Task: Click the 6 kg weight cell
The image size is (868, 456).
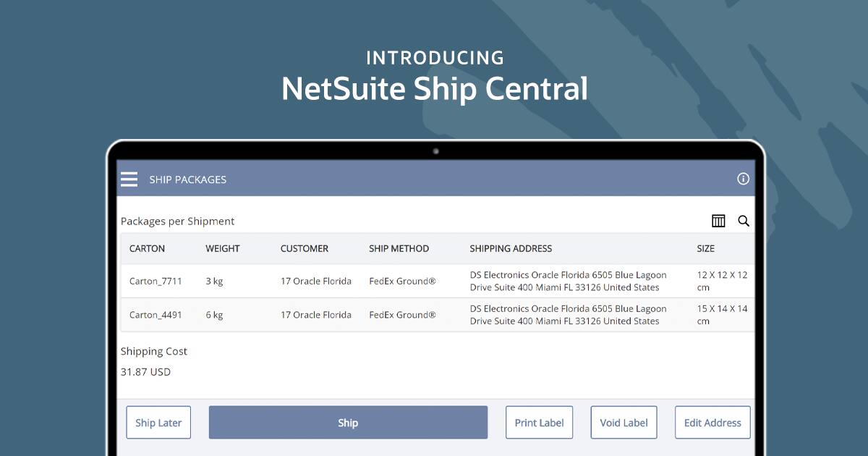Action: coord(214,315)
